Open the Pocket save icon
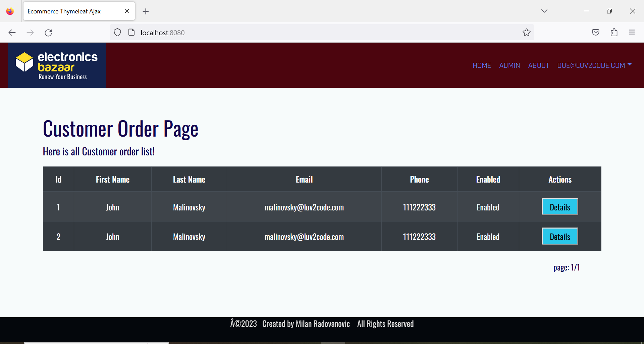Image resolution: width=644 pixels, height=344 pixels. [x=596, y=32]
